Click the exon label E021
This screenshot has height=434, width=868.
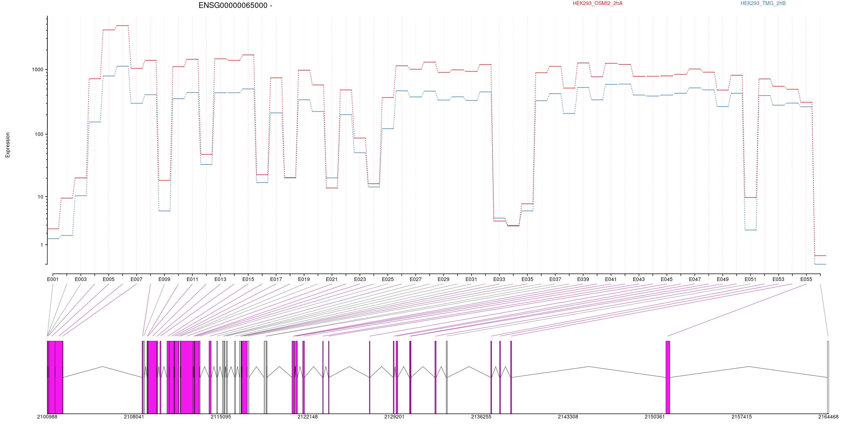tap(332, 279)
